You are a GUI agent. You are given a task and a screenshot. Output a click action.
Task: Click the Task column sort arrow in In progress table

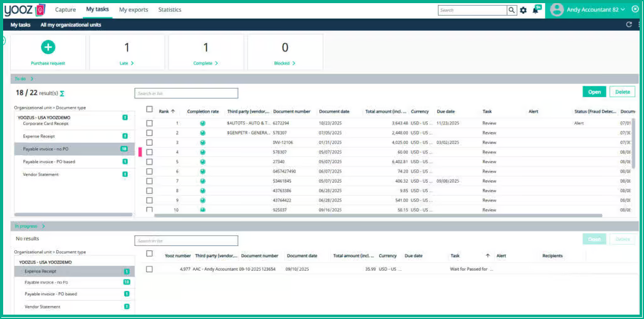tap(487, 255)
